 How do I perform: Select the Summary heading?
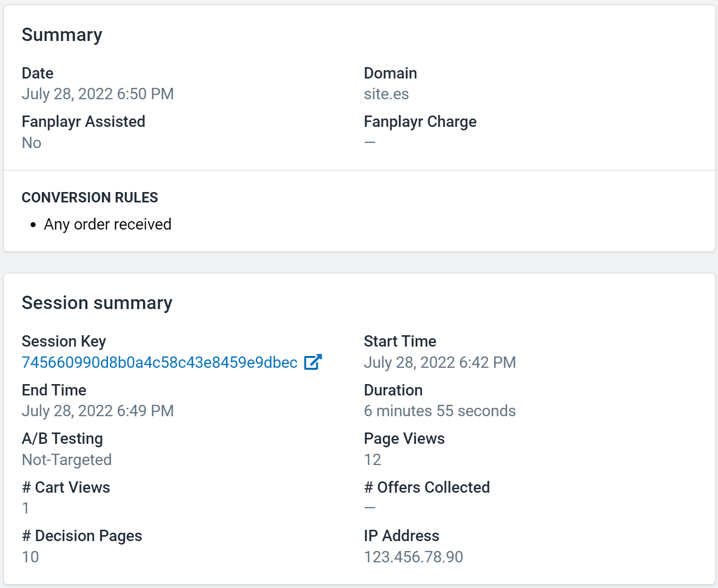(x=62, y=35)
